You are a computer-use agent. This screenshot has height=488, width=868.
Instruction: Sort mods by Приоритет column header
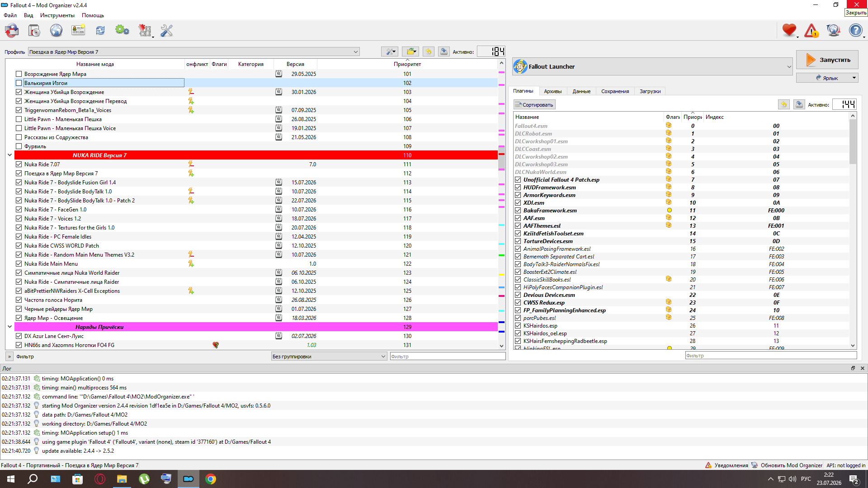[407, 64]
